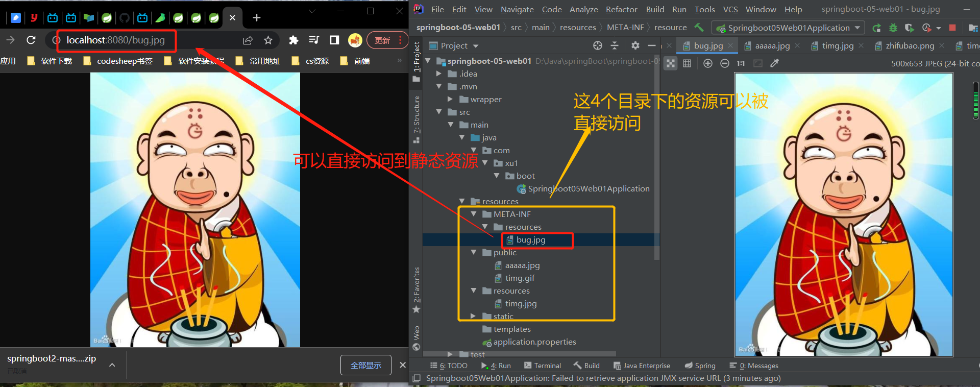Reload the browser page
Viewport: 980px width, 387px height.
click(31, 40)
